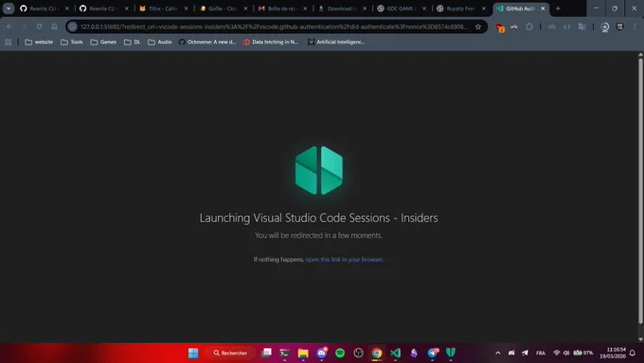Click the code brackets toolbar icon
Screen dimensions: 644x363
point(566,27)
